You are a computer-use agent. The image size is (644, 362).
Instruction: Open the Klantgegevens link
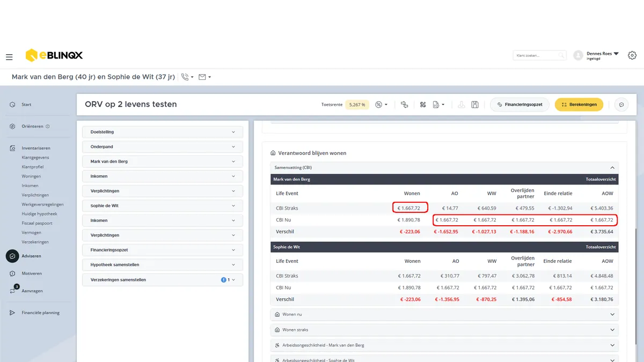[x=35, y=158]
